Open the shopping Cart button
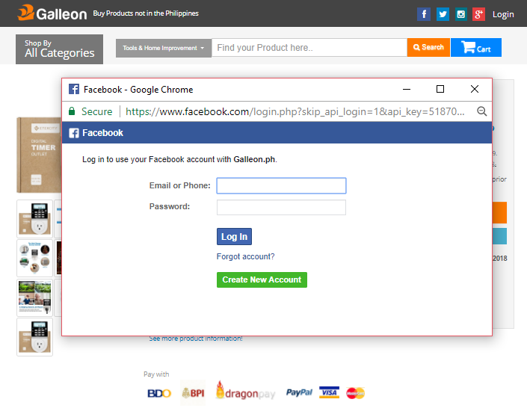The image size is (527, 420). point(476,48)
